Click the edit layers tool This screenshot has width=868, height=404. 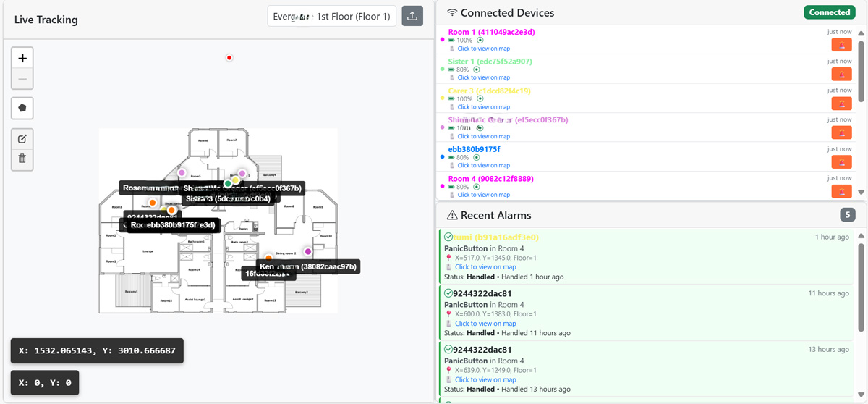pos(22,139)
